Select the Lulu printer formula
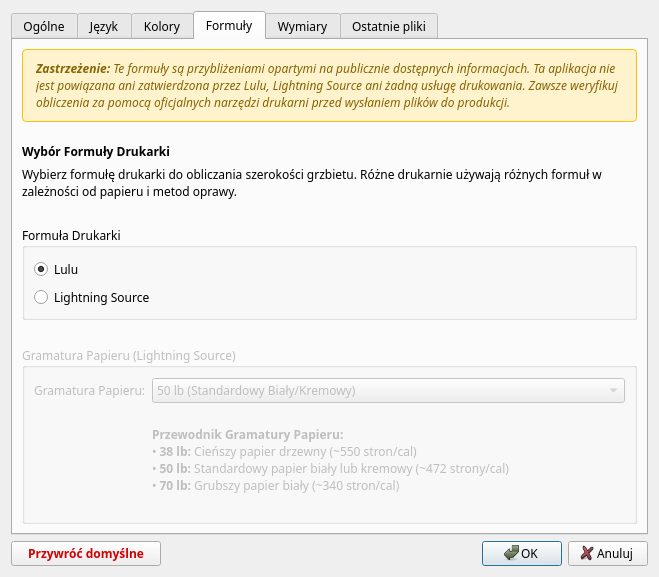 [41, 269]
